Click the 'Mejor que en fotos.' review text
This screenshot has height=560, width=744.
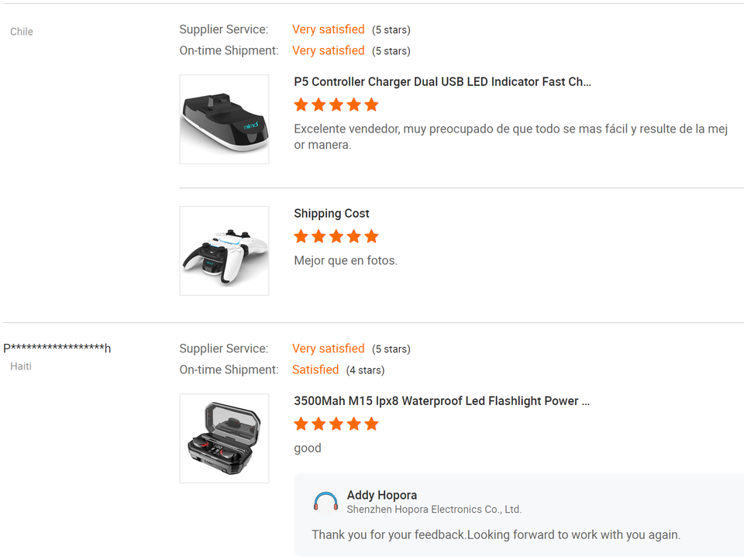tap(346, 261)
